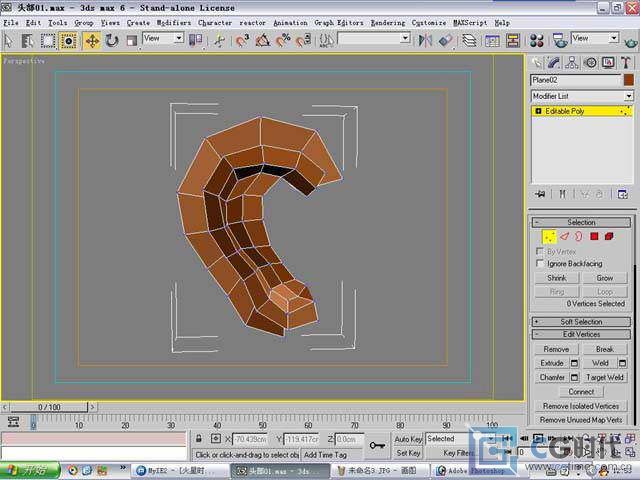Toggle Spinner Snap tool
640x480 pixels.
click(304, 40)
